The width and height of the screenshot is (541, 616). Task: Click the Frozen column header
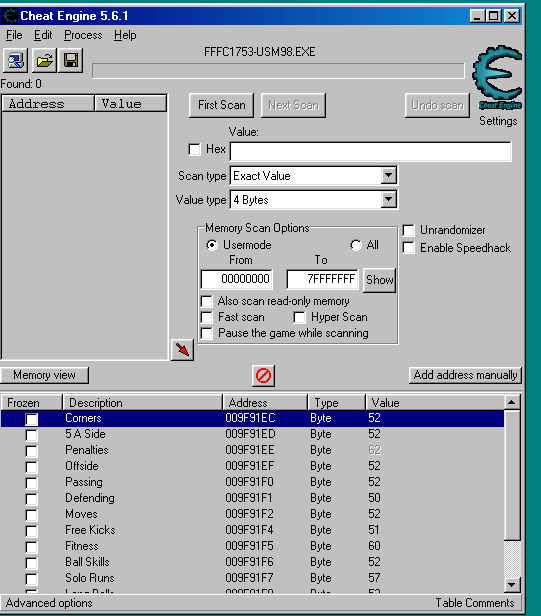coord(32,403)
